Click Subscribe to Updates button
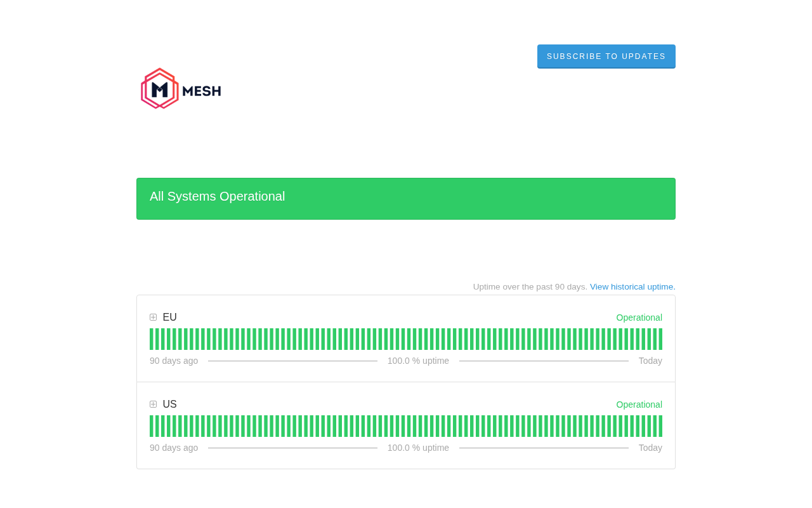The width and height of the screenshot is (812, 508). [606, 57]
